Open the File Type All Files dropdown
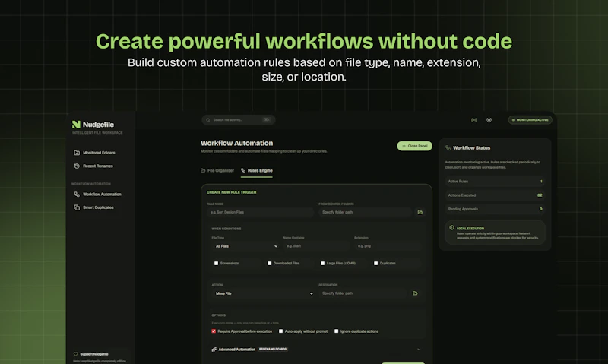 [x=245, y=246]
